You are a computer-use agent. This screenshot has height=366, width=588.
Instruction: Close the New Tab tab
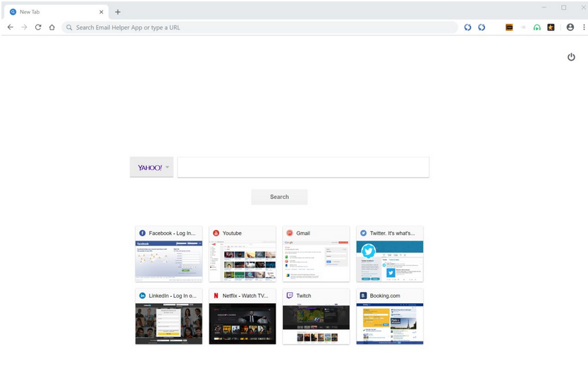(101, 12)
